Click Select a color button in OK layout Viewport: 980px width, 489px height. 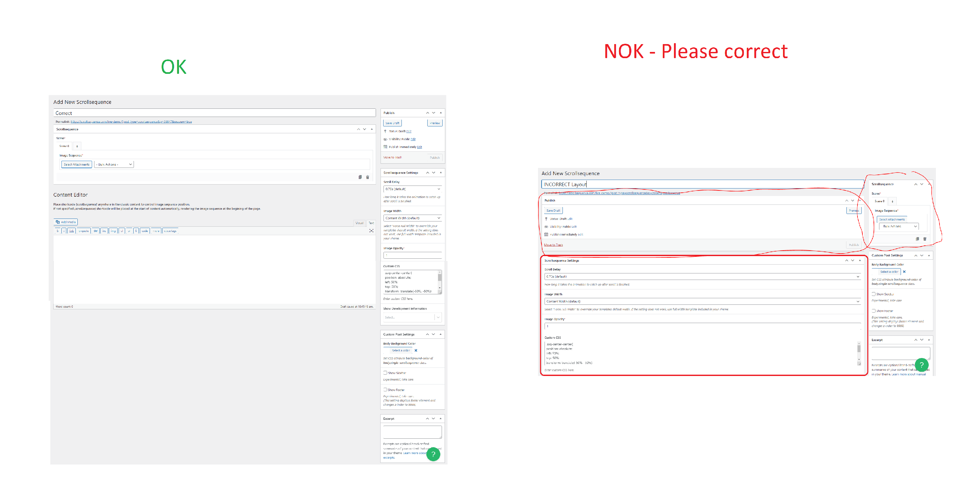400,350
